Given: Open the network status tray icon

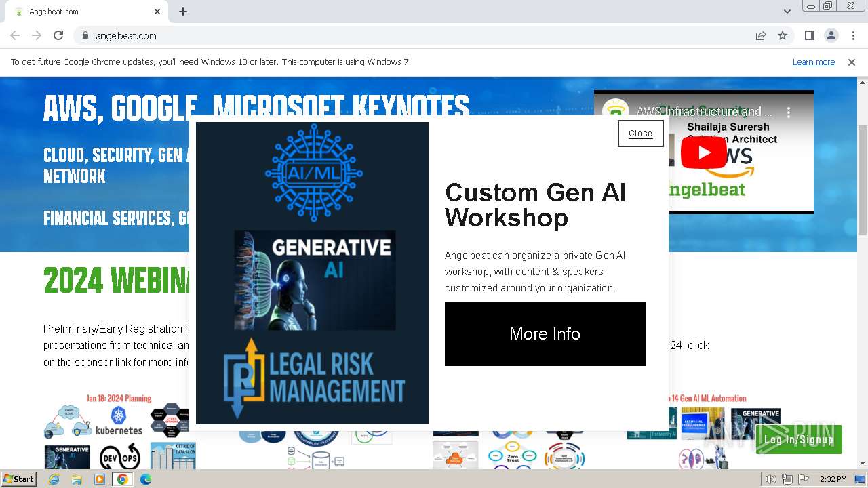Looking at the screenshot, I should 787,479.
